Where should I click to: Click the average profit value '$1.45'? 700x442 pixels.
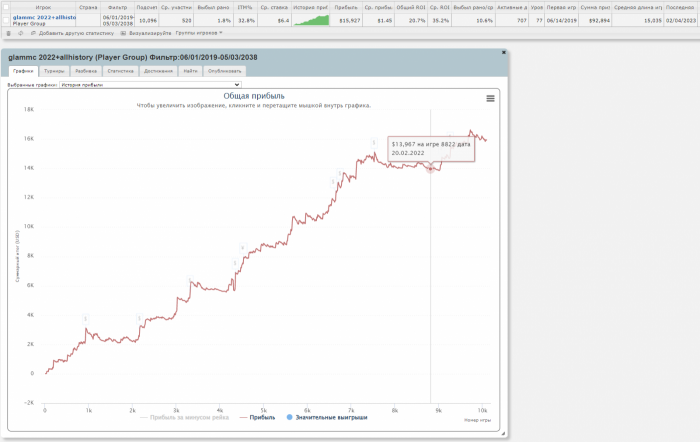pyautogui.click(x=385, y=21)
